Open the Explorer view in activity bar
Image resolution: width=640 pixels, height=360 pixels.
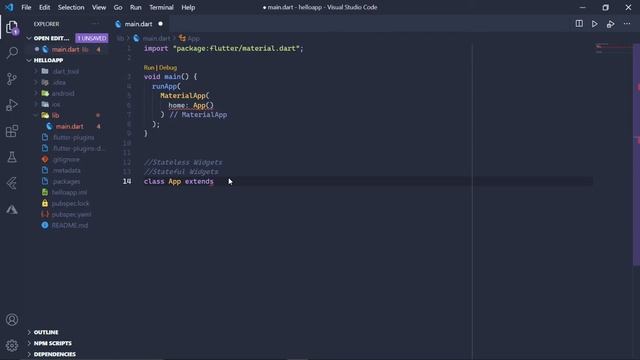12,27
